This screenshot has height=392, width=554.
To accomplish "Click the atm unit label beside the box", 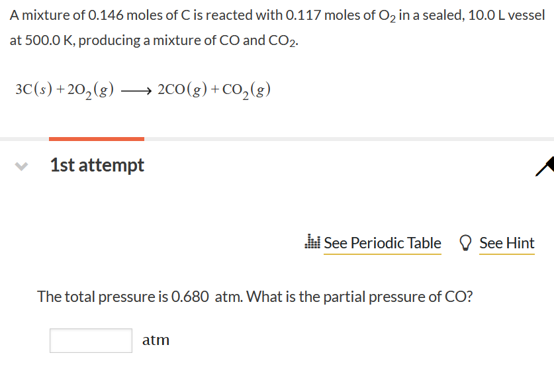I will click(x=156, y=340).
